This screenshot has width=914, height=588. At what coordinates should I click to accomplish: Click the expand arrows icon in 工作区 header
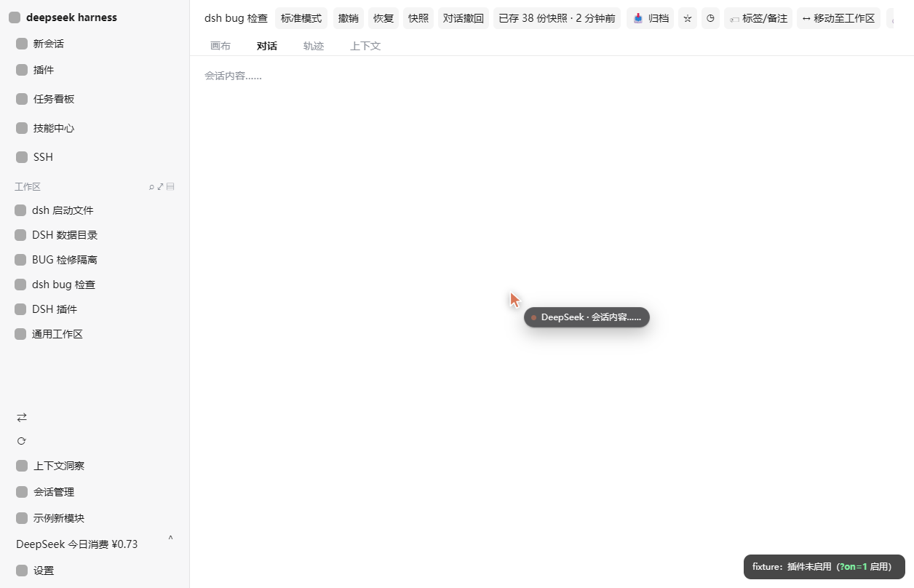click(161, 187)
